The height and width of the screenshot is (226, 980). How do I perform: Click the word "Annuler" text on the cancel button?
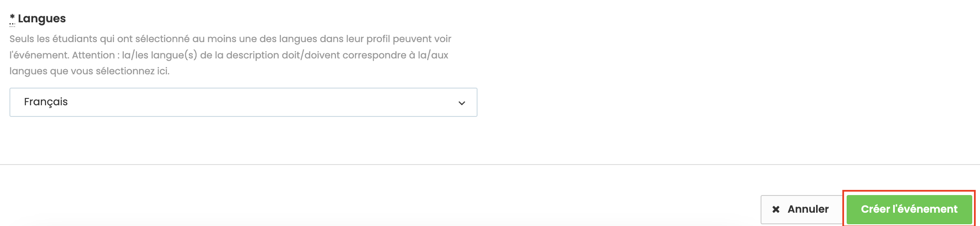click(x=808, y=209)
